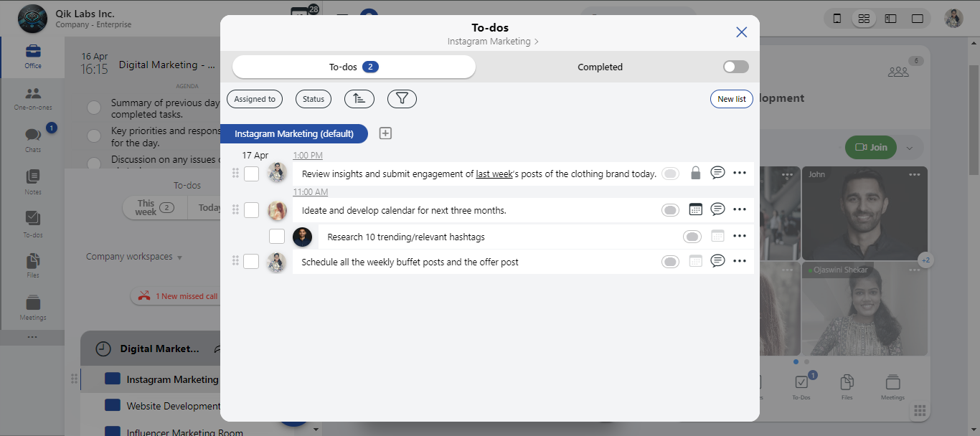Screen dimensions: 980x436
Task: Click lock icon on Review insights to-do
Action: click(x=695, y=173)
